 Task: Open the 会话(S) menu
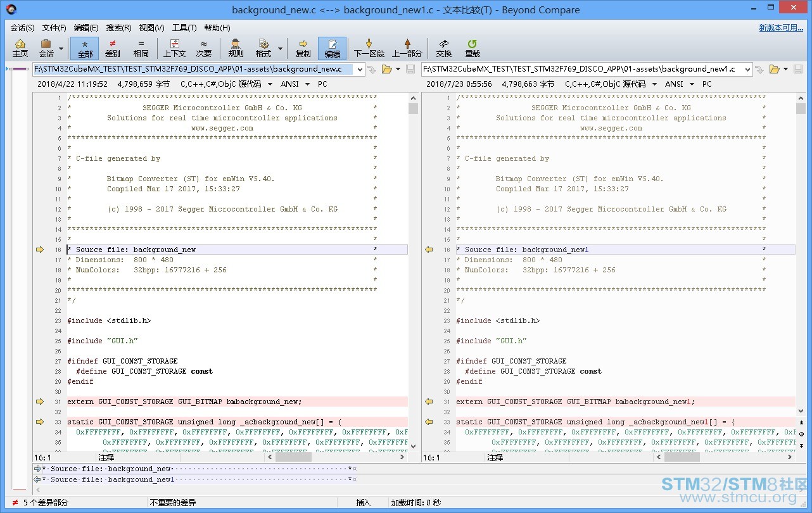pyautogui.click(x=23, y=28)
